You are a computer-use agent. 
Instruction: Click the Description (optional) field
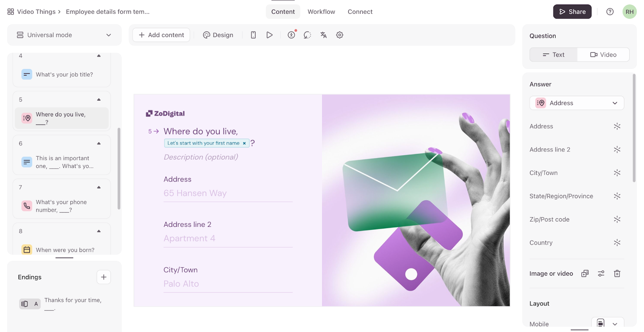coord(201,157)
